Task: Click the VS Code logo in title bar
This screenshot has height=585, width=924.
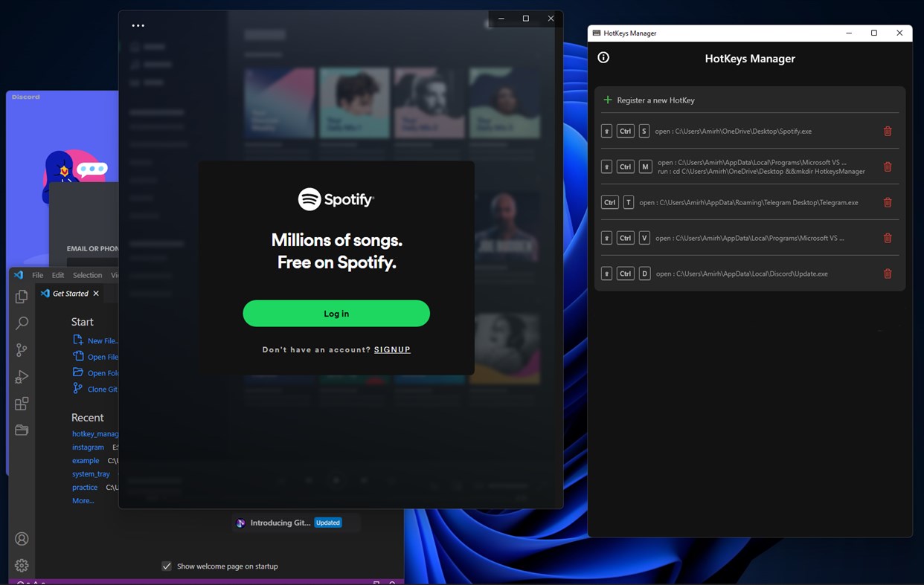Action: [19, 275]
